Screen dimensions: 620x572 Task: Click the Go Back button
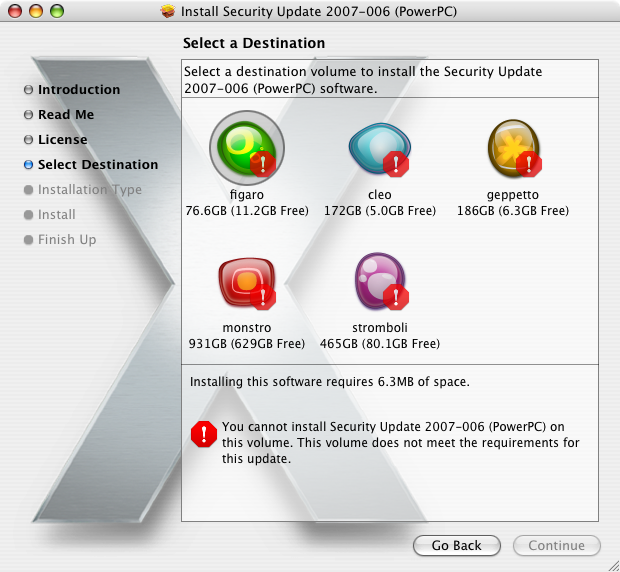(457, 546)
